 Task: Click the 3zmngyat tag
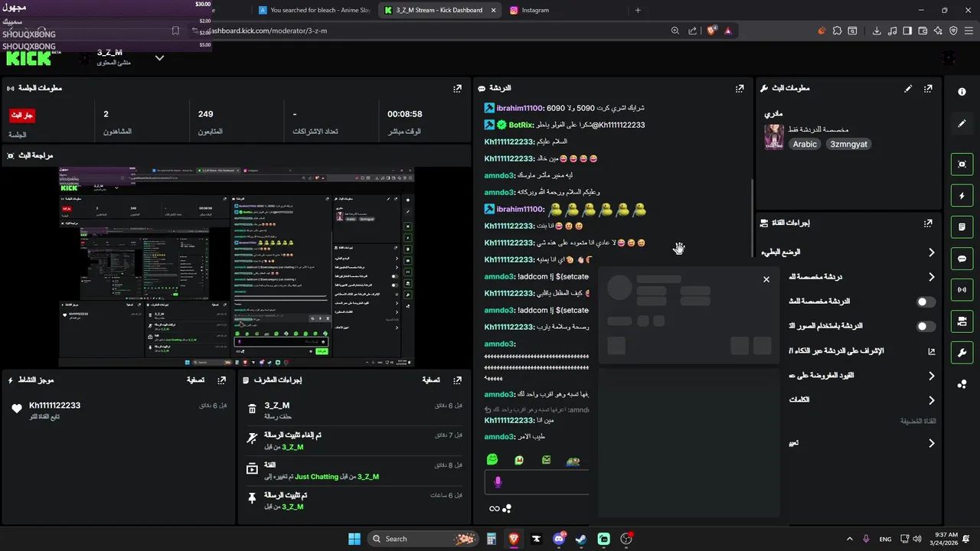(x=849, y=144)
